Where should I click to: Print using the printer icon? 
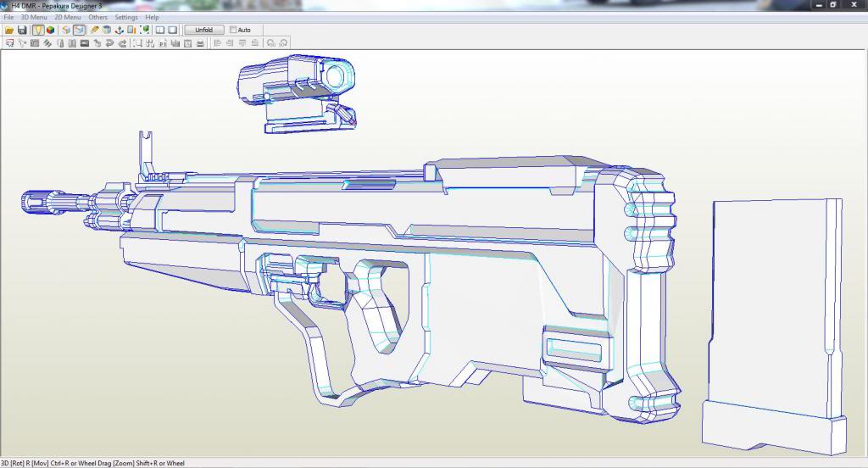tap(200, 43)
